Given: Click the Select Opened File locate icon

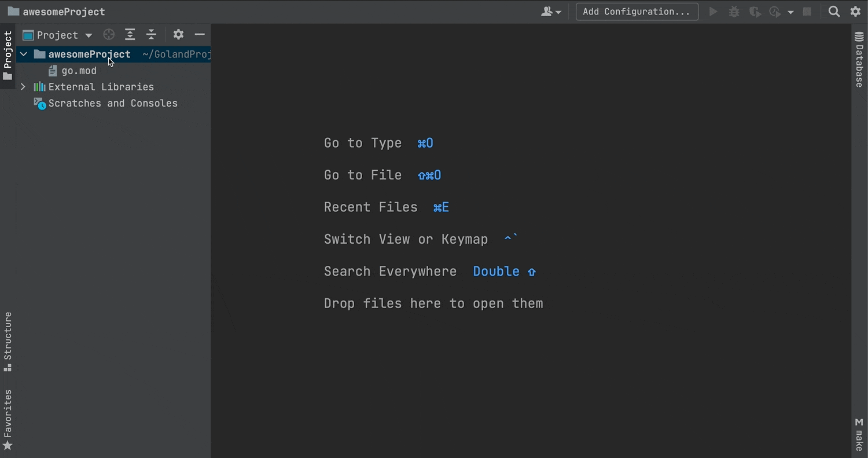Looking at the screenshot, I should click(x=109, y=35).
